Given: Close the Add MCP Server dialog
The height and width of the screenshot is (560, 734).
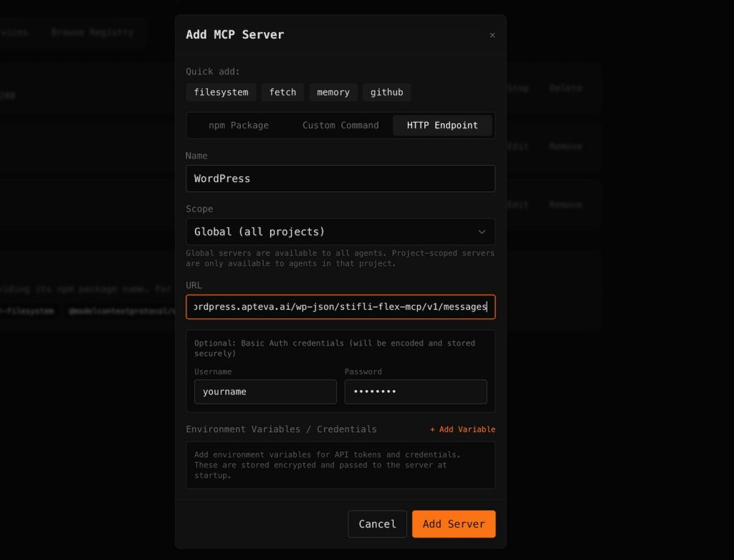Looking at the screenshot, I should tap(492, 35).
